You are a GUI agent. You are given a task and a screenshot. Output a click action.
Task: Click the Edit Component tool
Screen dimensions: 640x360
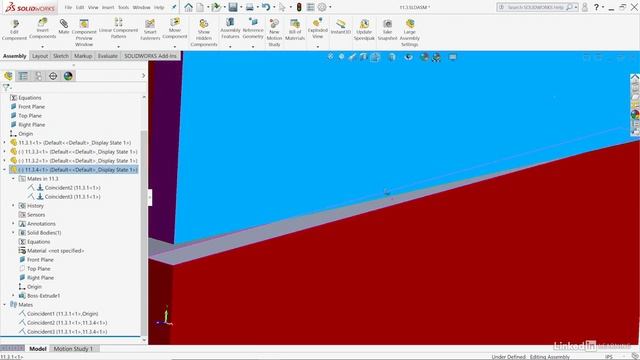point(14,31)
